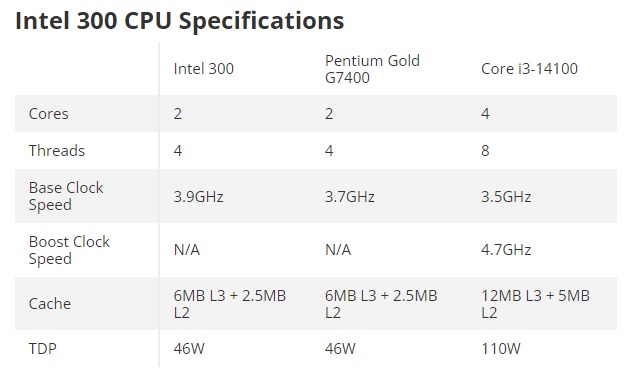628x370 pixels.
Task: Click the Base Clock Speed row label
Action: [66, 196]
